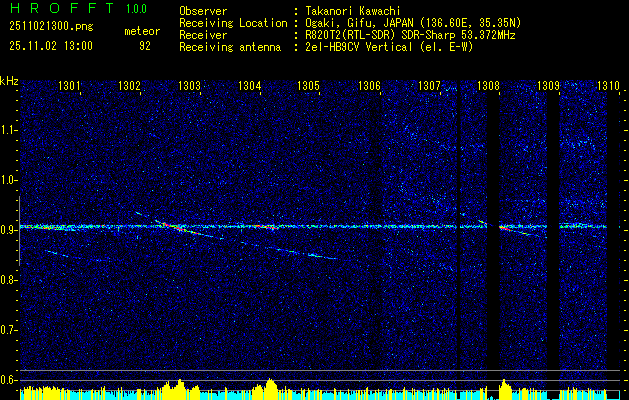Viewport: 629px width, 400px height.
Task: Click the meteor count 92
Action: [x=145, y=46]
